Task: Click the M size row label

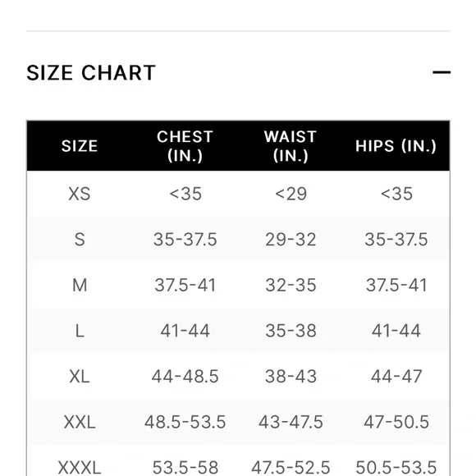Action: tap(80, 285)
